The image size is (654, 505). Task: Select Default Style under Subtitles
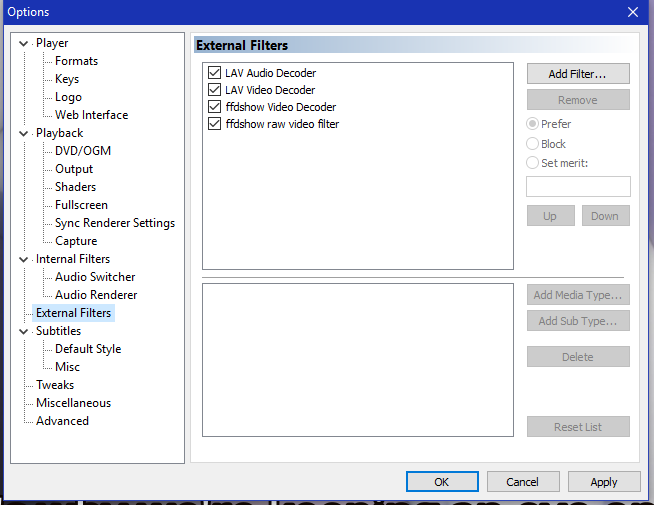[88, 349]
